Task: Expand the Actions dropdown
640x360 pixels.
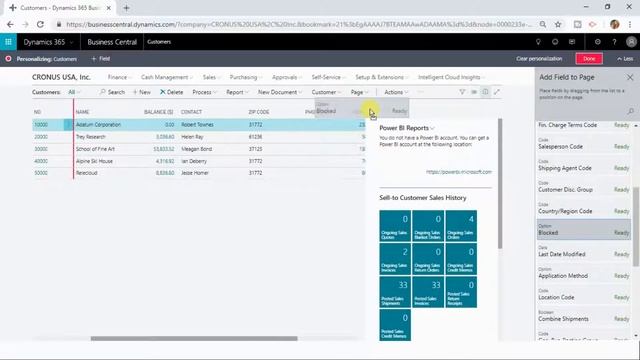Action: click(x=396, y=92)
